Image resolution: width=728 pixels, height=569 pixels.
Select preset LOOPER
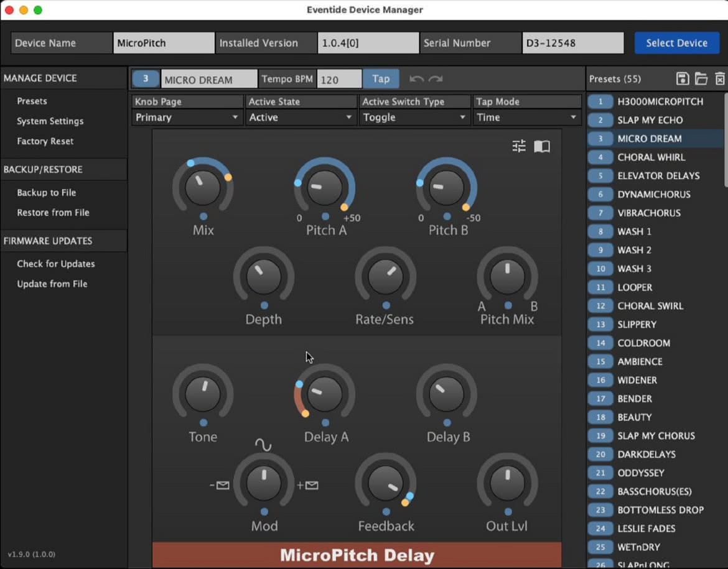click(x=655, y=287)
